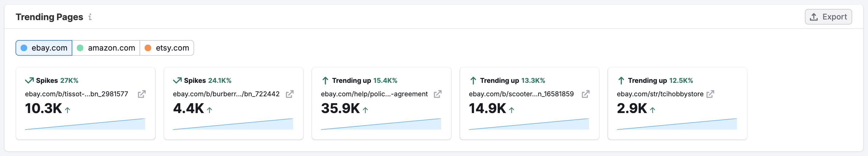Click the 10.3K trend chart sparkline

pos(85,124)
